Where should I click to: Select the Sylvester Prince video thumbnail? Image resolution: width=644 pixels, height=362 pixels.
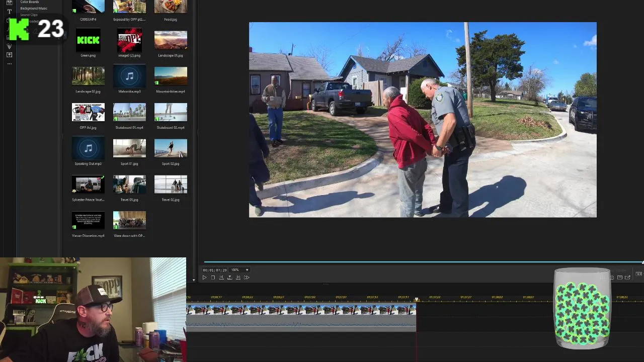coord(88,185)
